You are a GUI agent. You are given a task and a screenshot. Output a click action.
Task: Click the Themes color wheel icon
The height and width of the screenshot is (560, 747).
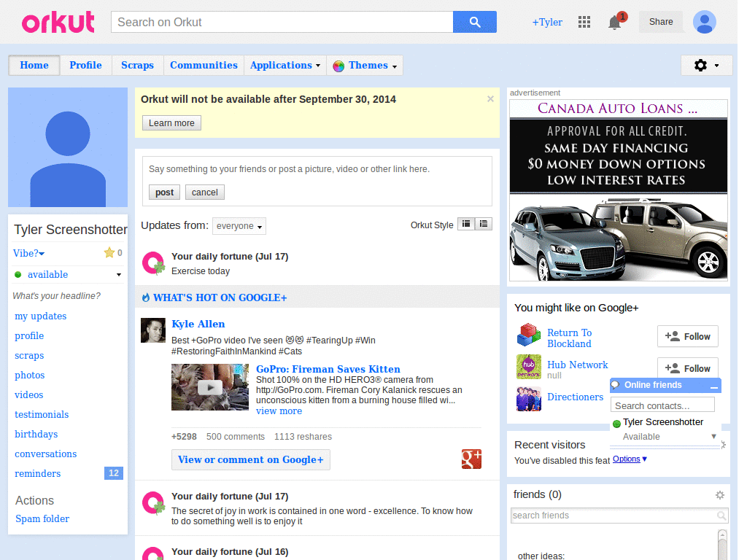coord(338,66)
